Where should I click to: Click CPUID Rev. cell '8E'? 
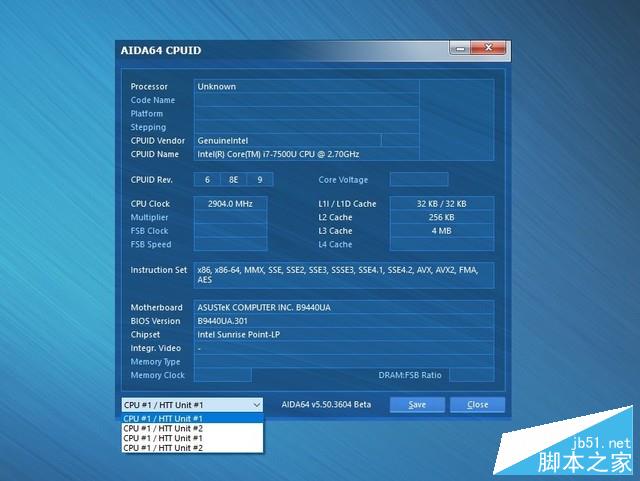(x=233, y=180)
